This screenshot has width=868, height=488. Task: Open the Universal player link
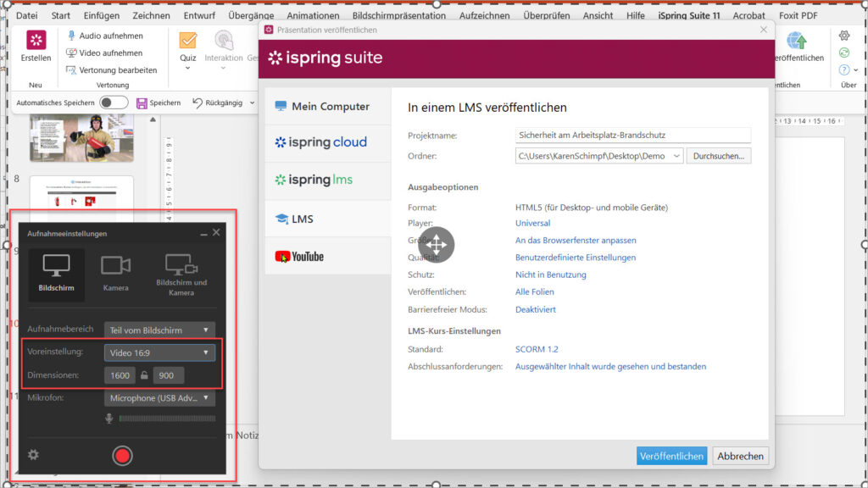coord(532,223)
